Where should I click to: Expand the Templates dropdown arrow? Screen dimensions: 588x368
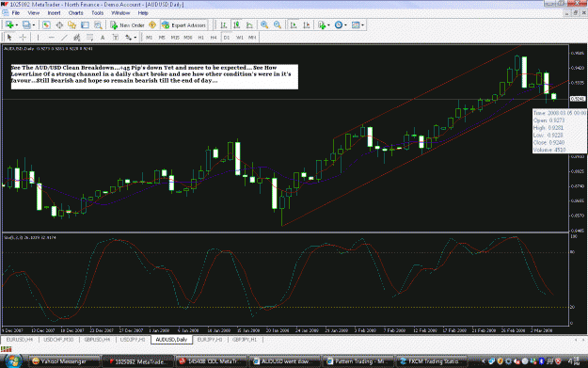(362, 25)
